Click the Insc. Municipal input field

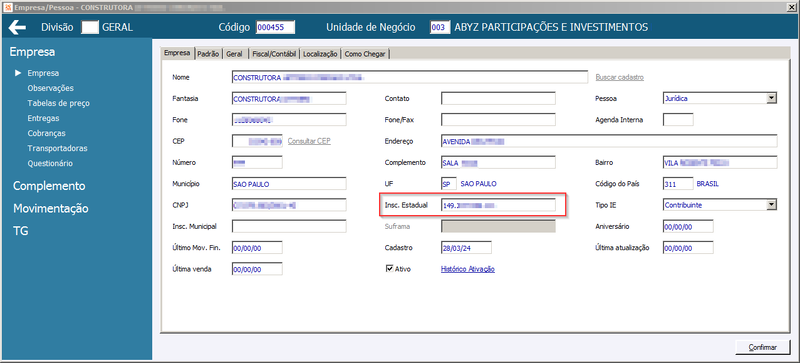click(289, 226)
